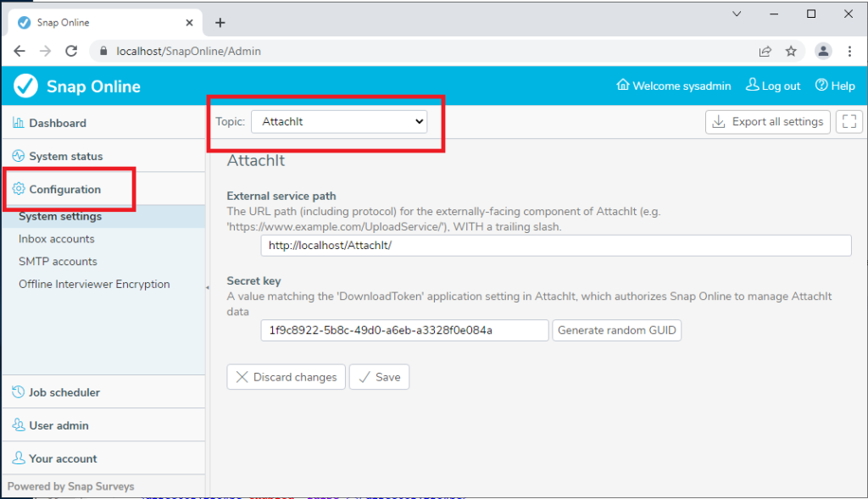Viewport: 868px width, 499px height.
Task: Export all settings
Action: coord(767,121)
